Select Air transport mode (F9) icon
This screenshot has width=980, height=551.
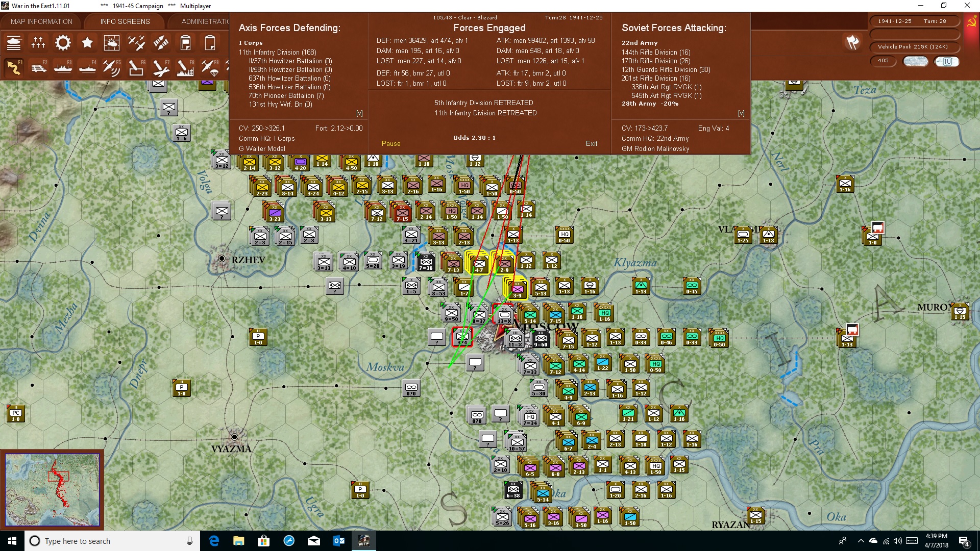point(210,68)
